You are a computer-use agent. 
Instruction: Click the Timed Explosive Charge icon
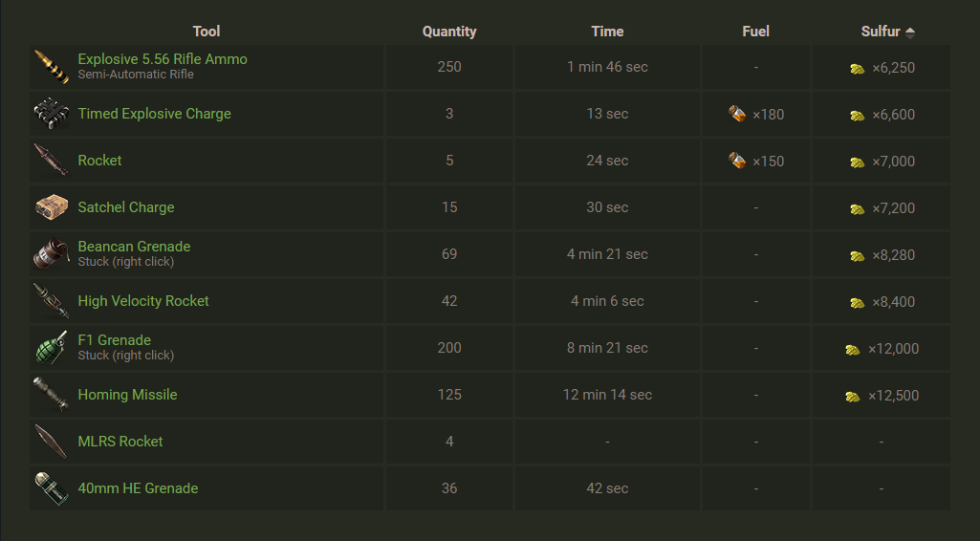tap(51, 114)
